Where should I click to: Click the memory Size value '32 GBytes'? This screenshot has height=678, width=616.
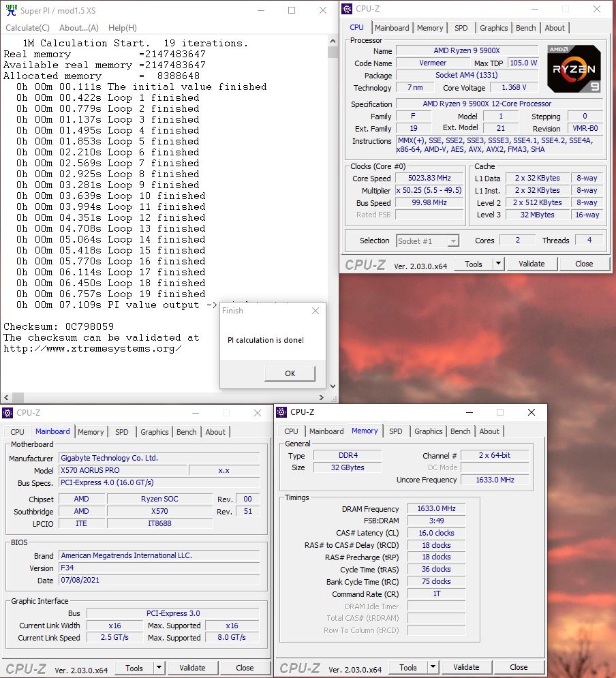(348, 467)
